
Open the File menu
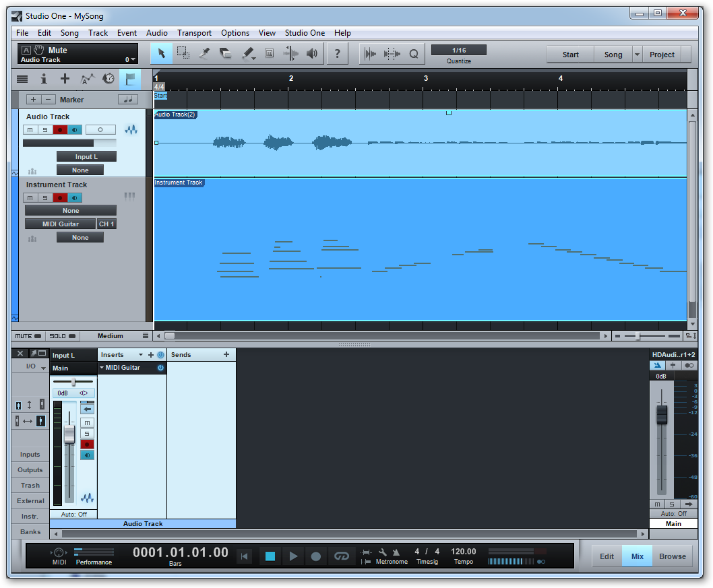coord(22,33)
